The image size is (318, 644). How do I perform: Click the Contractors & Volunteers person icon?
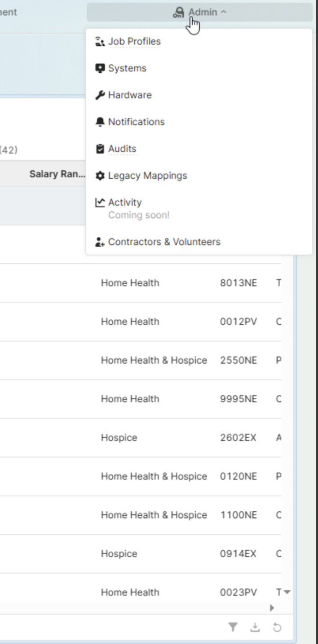pyautogui.click(x=100, y=242)
